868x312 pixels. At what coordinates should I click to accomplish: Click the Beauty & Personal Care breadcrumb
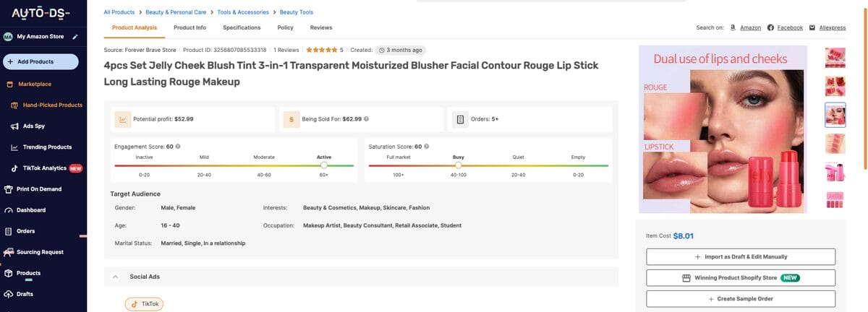[175, 12]
